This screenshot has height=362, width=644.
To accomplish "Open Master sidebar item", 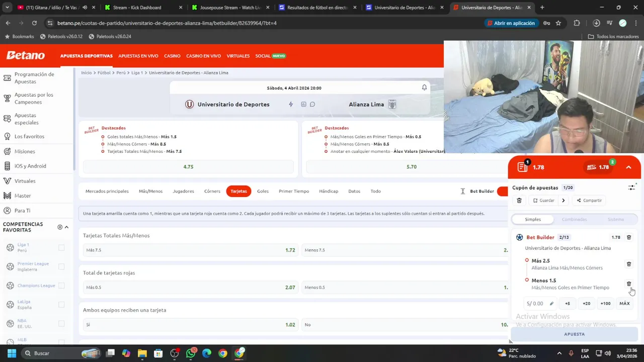I will (x=23, y=196).
